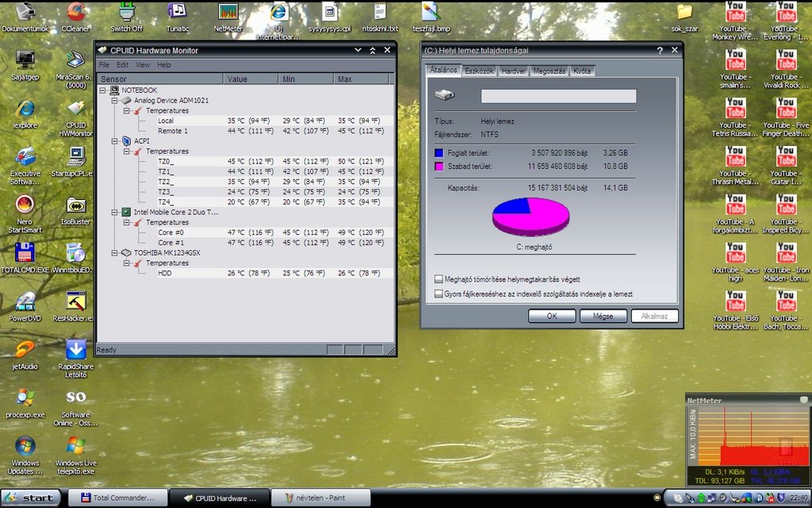Collapse Temperatures under Intel Mobile Core 2 Duo
The height and width of the screenshot is (508, 812).
click(126, 222)
